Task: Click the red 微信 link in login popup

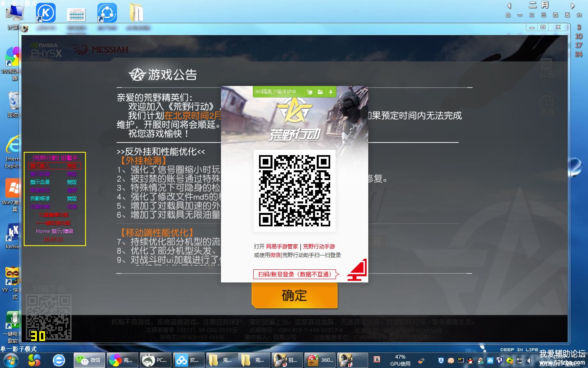Action: tap(275, 255)
